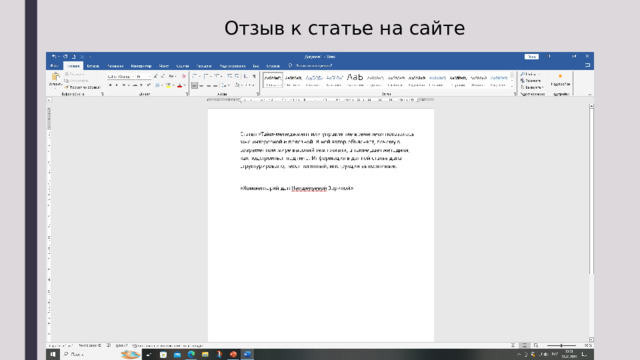The width and height of the screenshot is (640, 360).
Task: Switch to the Design (Конструктор) tab
Action: tap(141, 66)
